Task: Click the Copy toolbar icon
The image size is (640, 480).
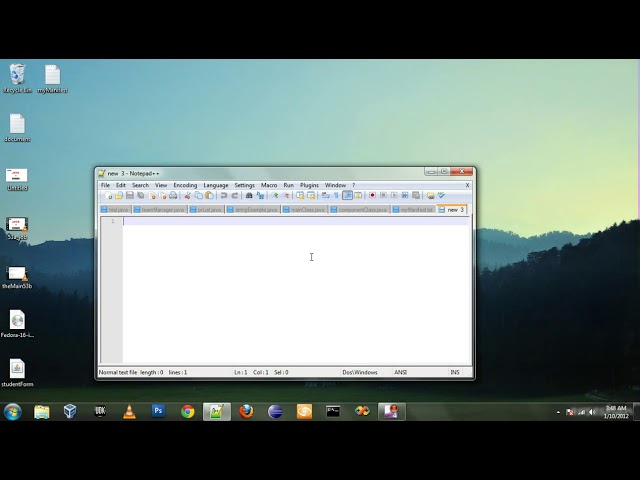Action: (198, 196)
